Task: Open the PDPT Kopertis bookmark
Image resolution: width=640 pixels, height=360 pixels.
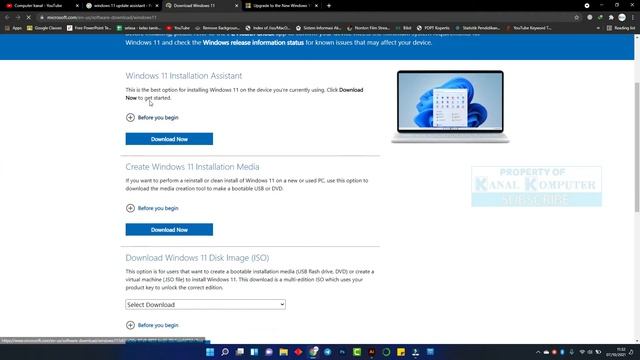Action: (433, 28)
